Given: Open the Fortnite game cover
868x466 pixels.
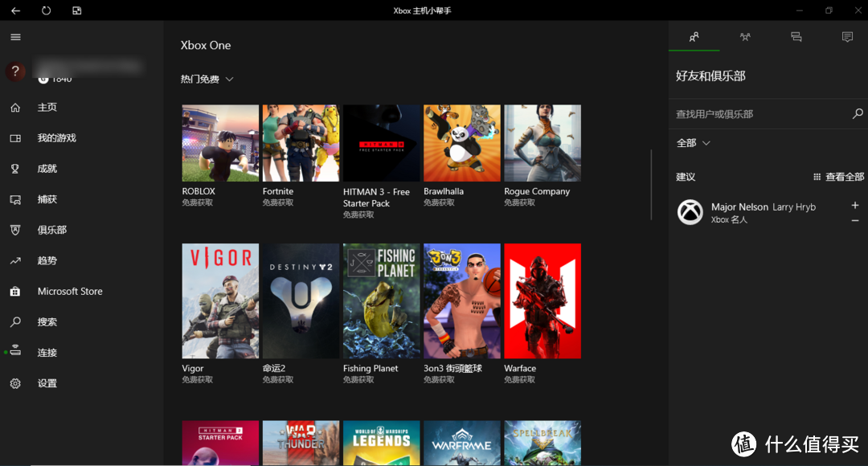Looking at the screenshot, I should (301, 143).
